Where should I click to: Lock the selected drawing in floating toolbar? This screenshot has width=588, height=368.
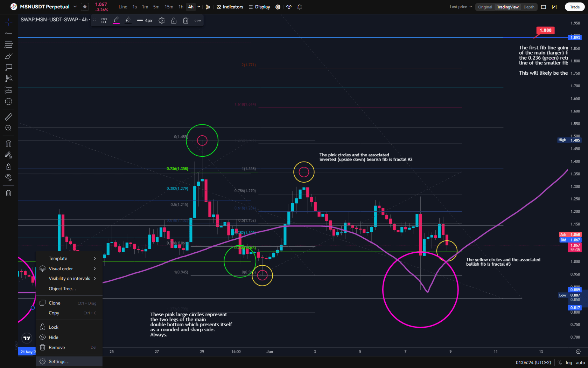[x=174, y=21]
